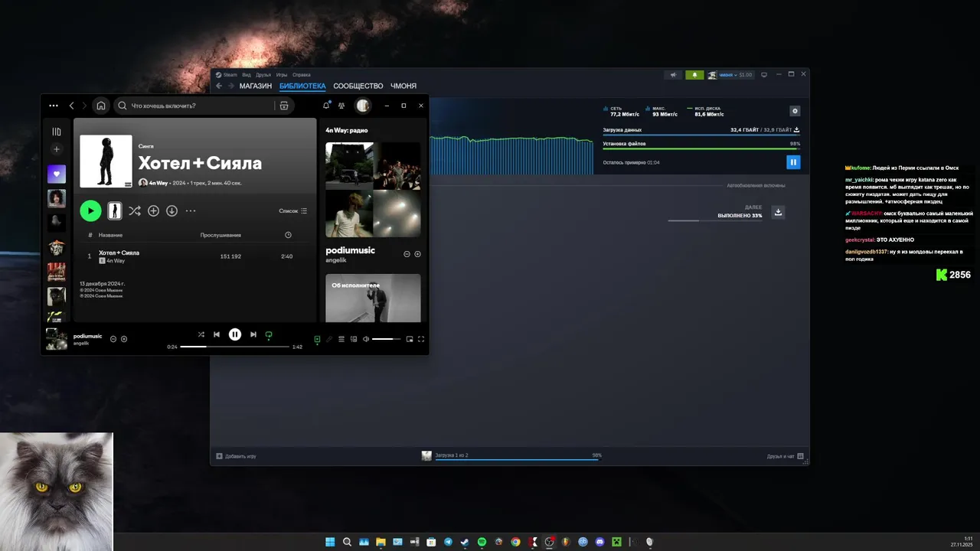Viewport: 980px width, 551px height.
Task: Open Liked Songs purple heart tile
Action: (57, 174)
